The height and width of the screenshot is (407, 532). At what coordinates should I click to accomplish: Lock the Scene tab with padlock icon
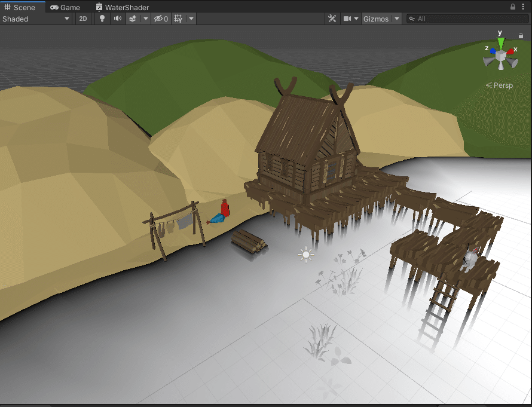(513, 7)
